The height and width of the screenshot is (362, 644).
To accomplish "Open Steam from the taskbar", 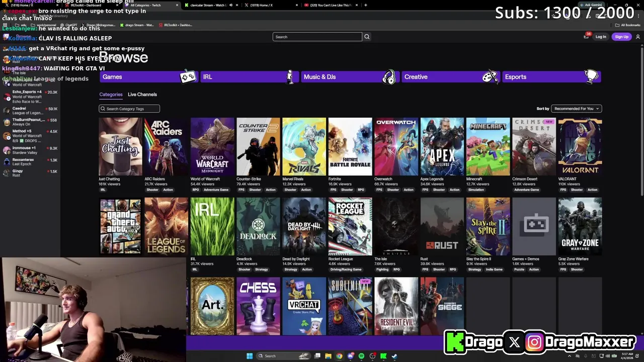I will click(394, 356).
